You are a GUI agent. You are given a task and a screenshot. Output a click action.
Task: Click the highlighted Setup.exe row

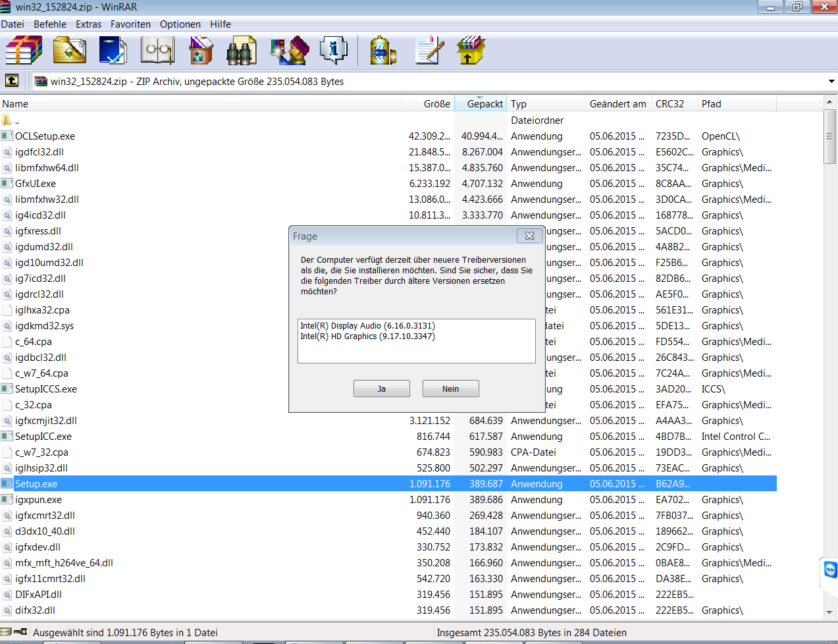[x=388, y=484]
